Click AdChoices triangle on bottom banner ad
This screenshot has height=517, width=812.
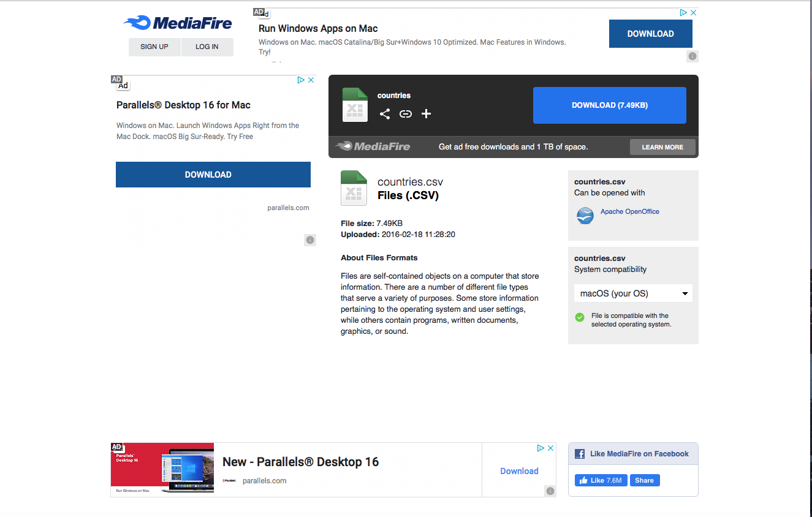[541, 448]
